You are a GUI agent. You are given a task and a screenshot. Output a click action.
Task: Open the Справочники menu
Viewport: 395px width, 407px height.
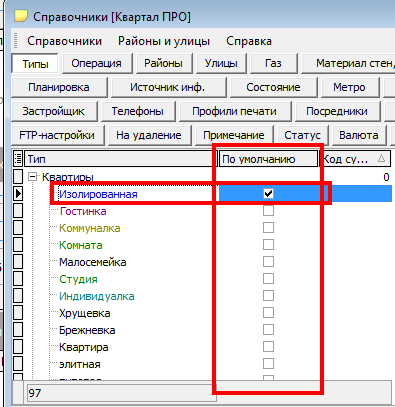64,41
